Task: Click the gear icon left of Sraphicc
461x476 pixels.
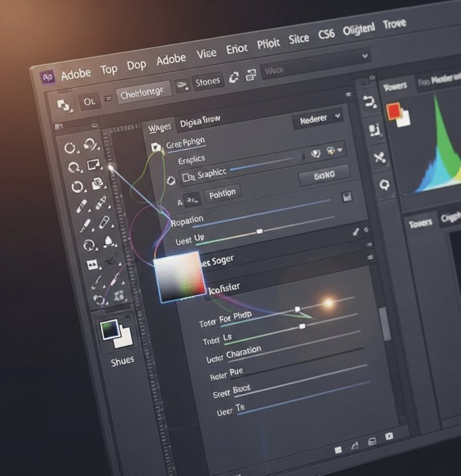Action: point(171,181)
